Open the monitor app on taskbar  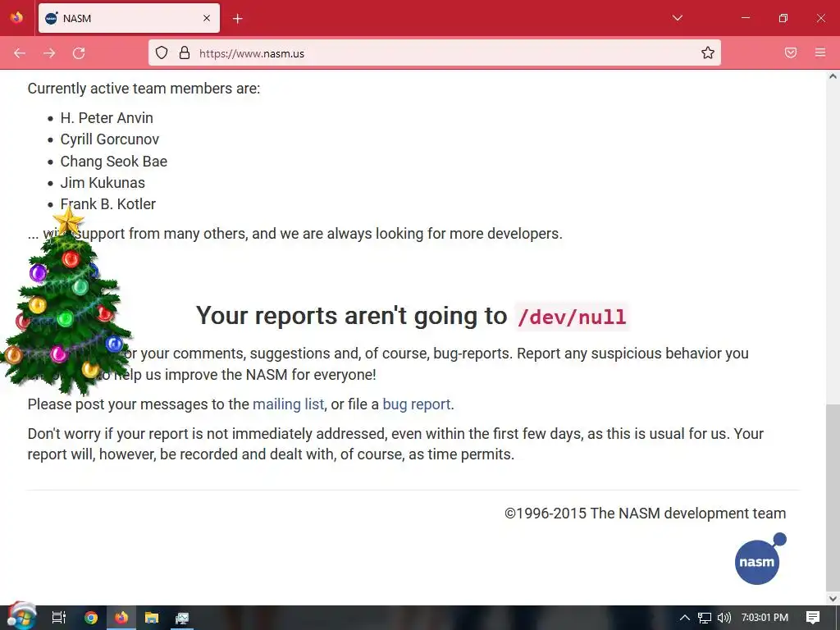point(182,618)
